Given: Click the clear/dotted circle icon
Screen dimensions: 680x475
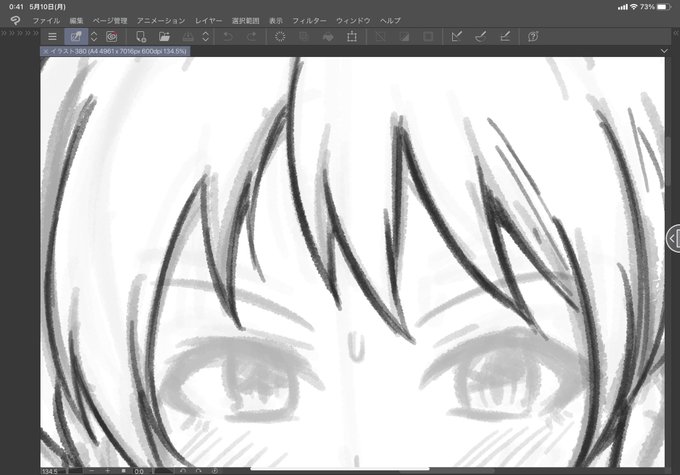Looking at the screenshot, I should [280, 37].
